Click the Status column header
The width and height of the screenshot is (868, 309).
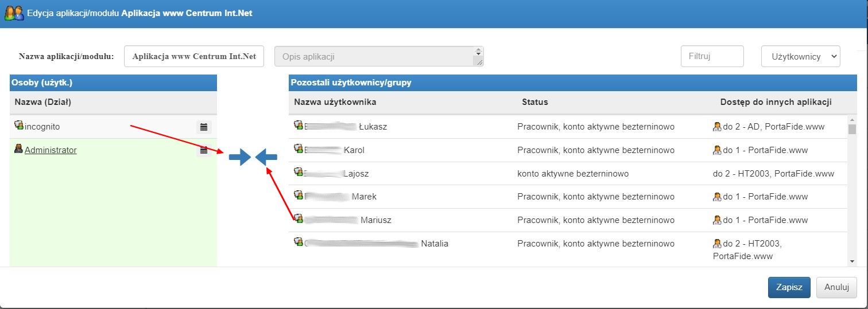tap(534, 102)
